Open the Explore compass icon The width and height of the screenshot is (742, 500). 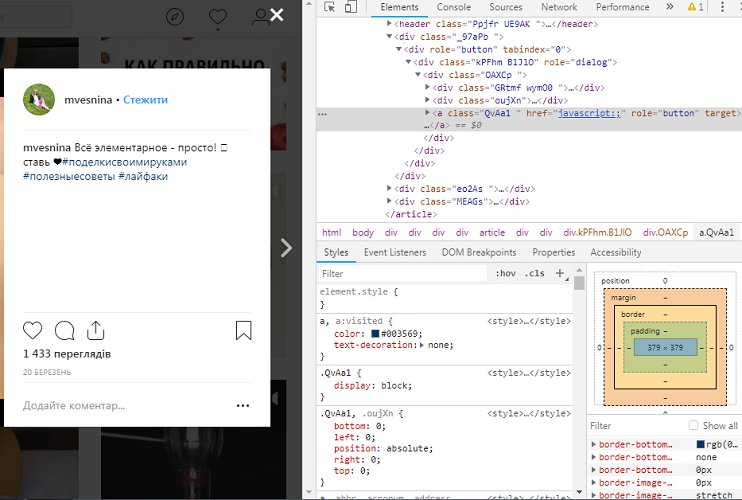175,17
